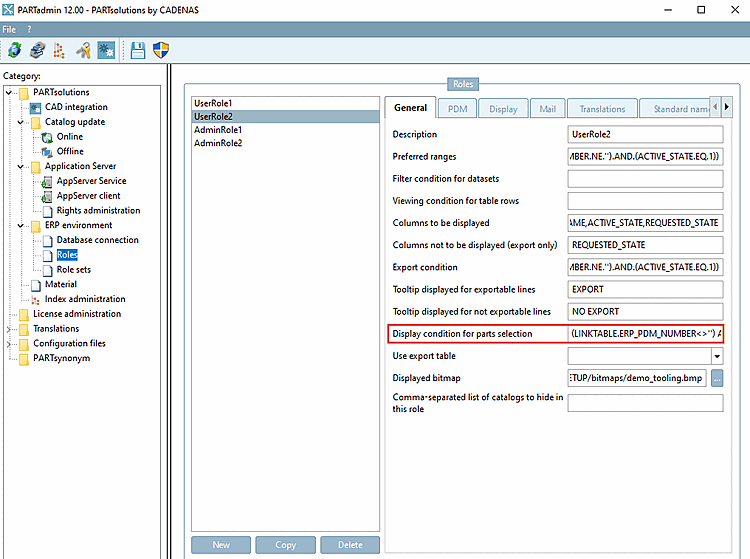Open Index administration node
The width and height of the screenshot is (750, 559).
click(85, 299)
